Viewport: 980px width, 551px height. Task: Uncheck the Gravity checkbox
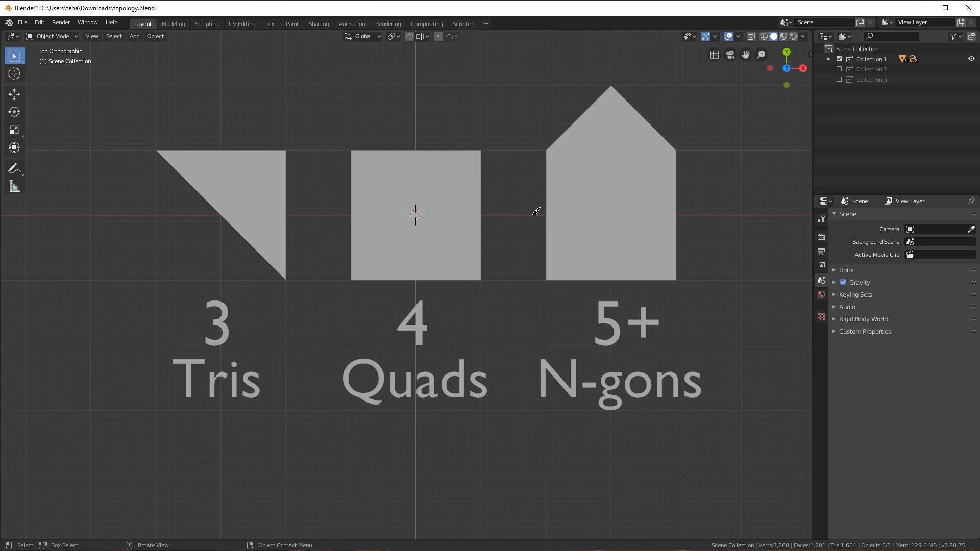(x=843, y=282)
